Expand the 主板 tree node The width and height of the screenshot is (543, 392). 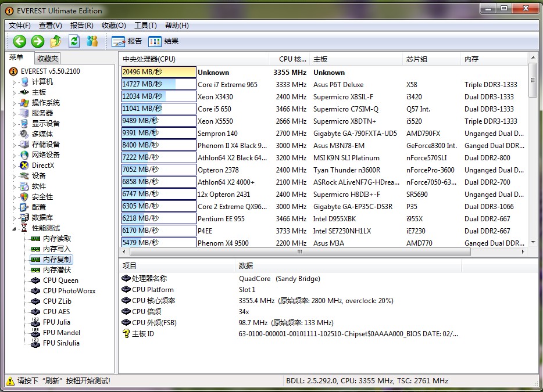[x=14, y=93]
